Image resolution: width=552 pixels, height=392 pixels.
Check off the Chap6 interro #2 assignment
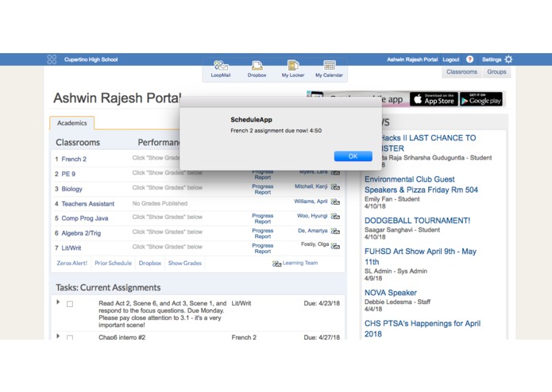pos(70,337)
